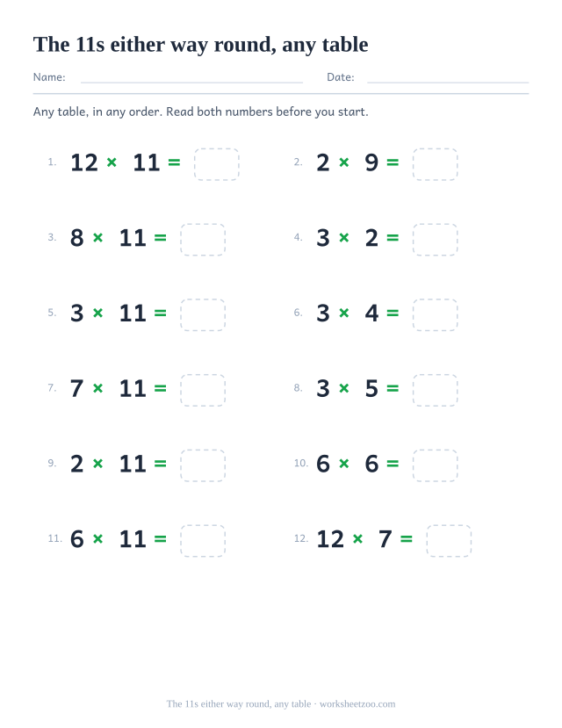The width and height of the screenshot is (562, 728).
Task: Select the answer box for 3 × 5
Action: pos(436,390)
